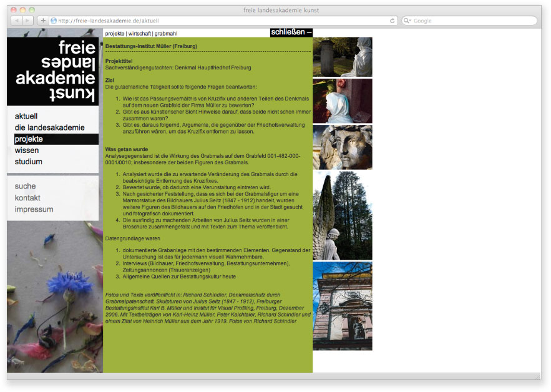
Task: Select the projekte menu item
Action: [29, 139]
